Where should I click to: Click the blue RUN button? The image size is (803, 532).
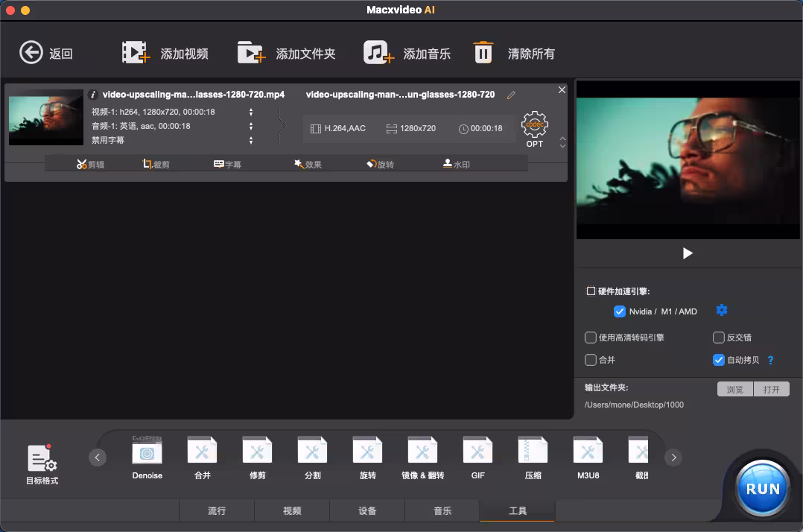(763, 489)
